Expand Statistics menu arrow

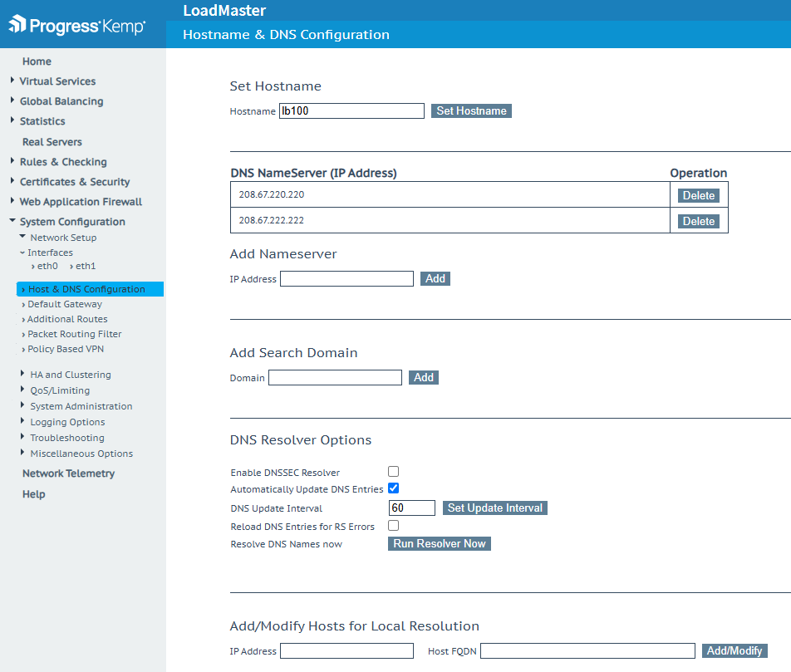pos(12,120)
